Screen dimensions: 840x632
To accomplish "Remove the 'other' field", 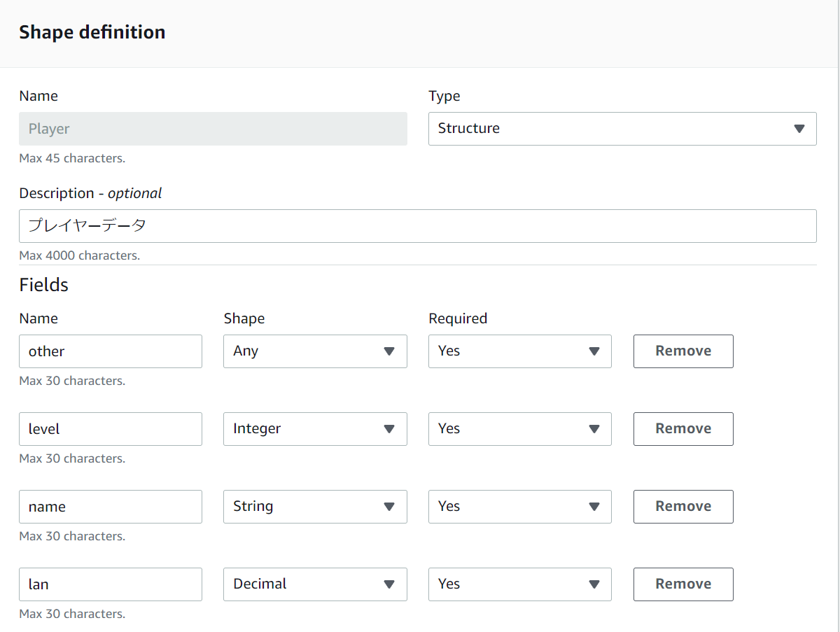I will pos(683,351).
